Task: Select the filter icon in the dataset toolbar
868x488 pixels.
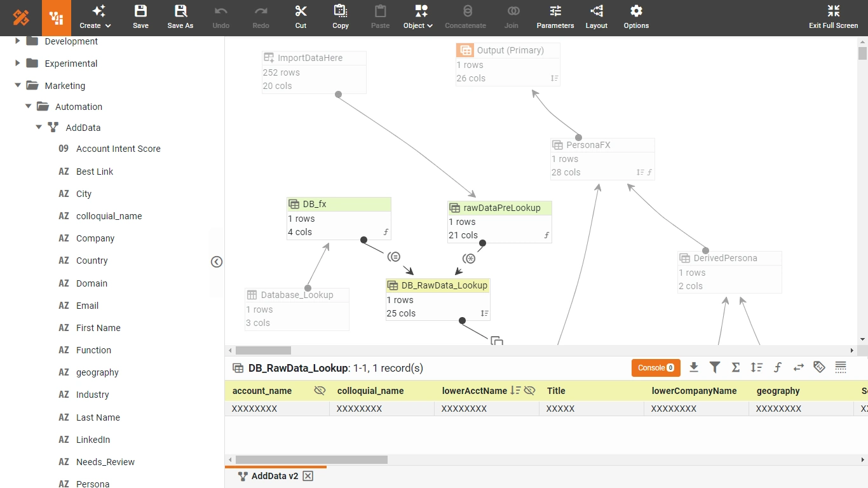Action: coord(714,367)
